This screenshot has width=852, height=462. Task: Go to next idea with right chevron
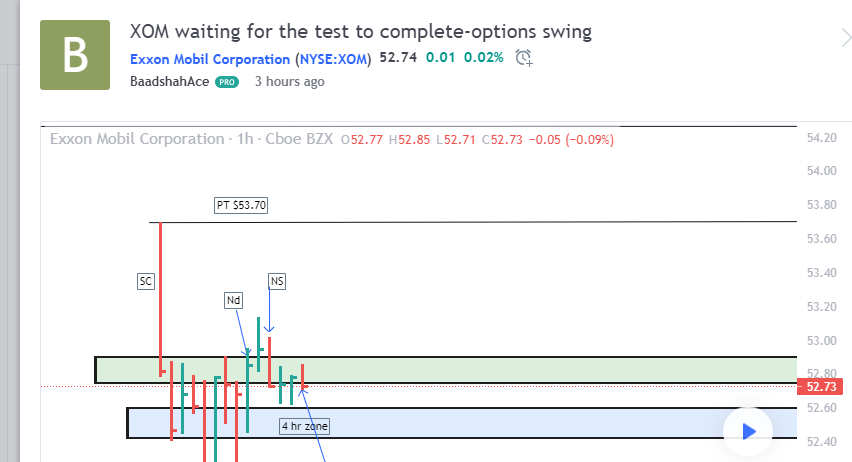(844, 38)
